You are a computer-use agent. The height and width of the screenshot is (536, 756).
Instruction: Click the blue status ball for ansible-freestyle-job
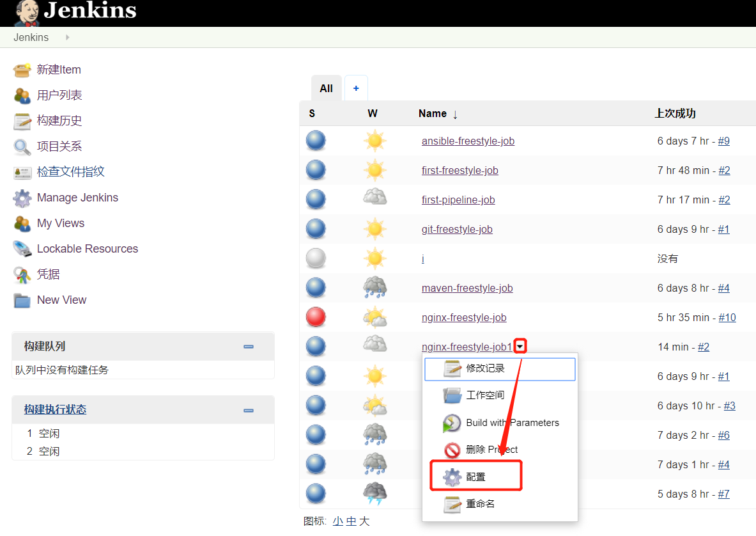coord(316,141)
